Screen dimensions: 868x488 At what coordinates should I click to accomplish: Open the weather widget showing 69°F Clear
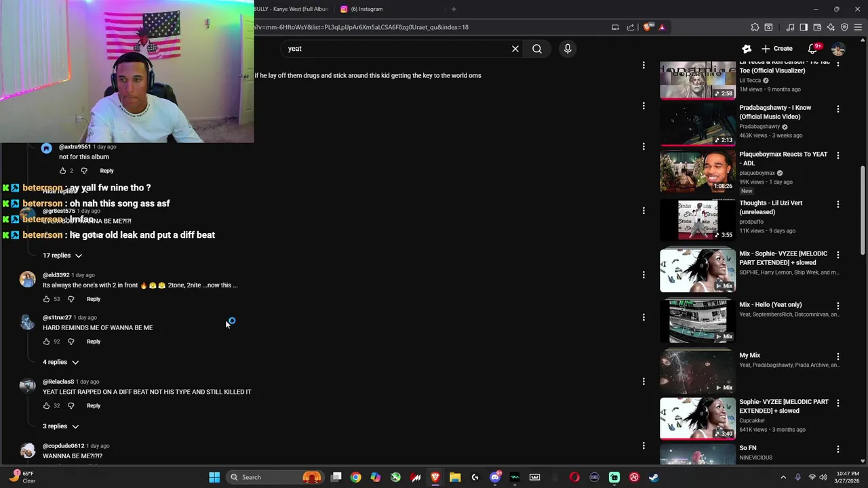pos(22,477)
